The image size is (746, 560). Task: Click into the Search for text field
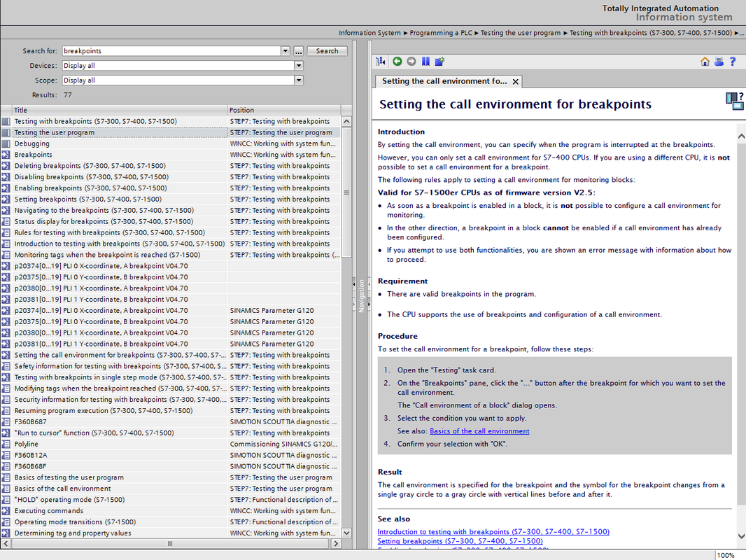click(x=171, y=51)
